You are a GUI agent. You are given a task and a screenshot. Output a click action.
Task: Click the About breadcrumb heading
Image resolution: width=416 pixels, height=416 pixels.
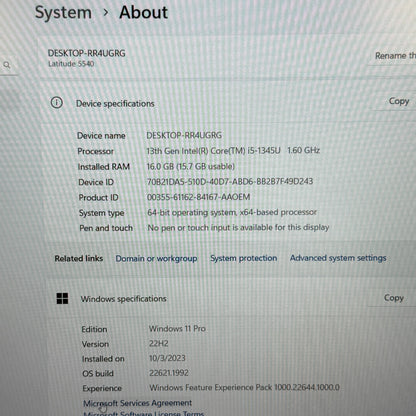pyautogui.click(x=144, y=12)
